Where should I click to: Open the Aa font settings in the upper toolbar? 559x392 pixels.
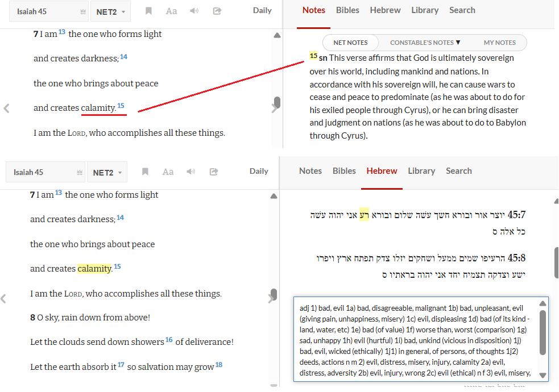click(x=171, y=11)
